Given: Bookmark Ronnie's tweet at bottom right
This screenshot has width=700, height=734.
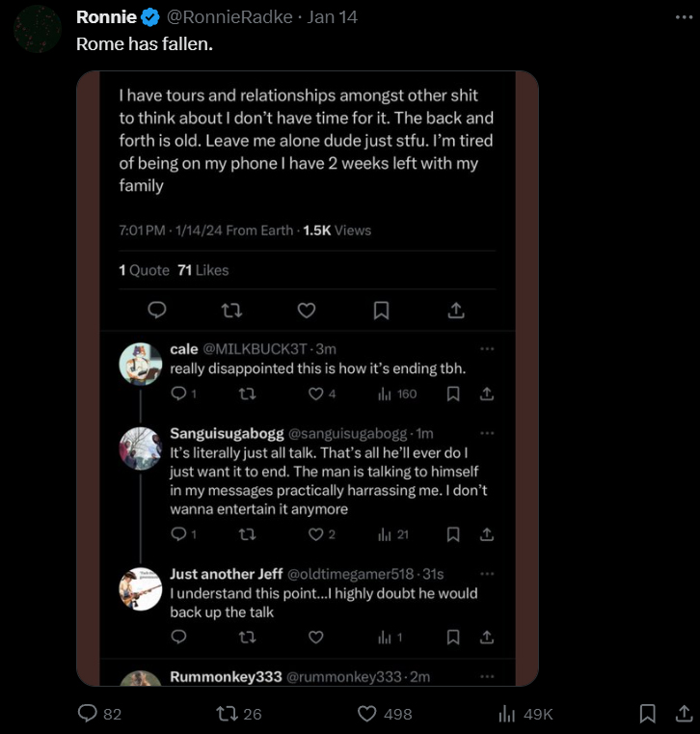Looking at the screenshot, I should click(x=648, y=714).
